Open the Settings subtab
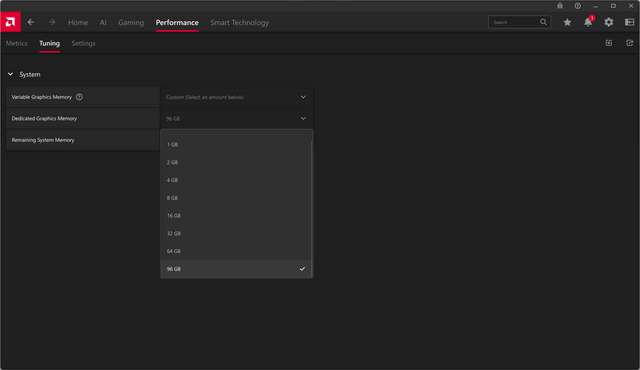The width and height of the screenshot is (640, 370). coord(83,43)
